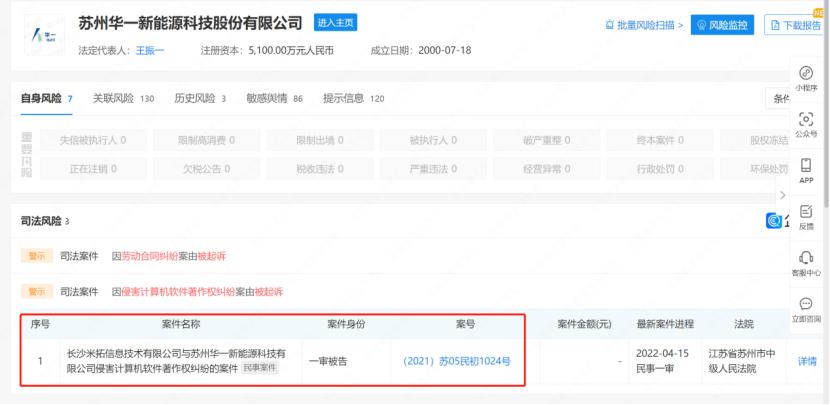Screen dimensions: 830x405
Task: Click 案号 column header
Action: click(x=465, y=324)
